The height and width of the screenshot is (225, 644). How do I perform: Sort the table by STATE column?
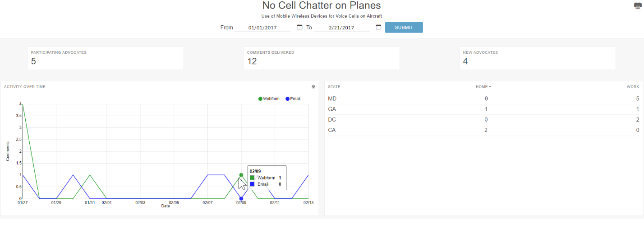pyautogui.click(x=334, y=87)
